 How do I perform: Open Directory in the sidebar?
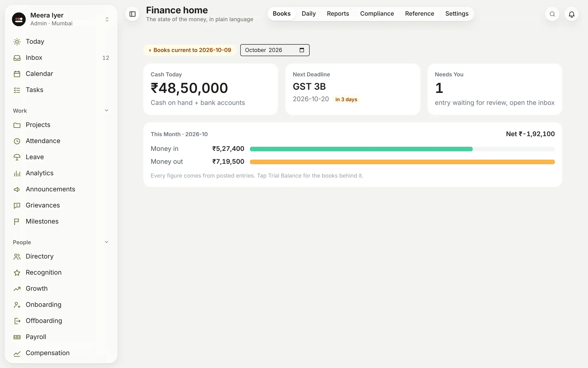coord(61,256)
